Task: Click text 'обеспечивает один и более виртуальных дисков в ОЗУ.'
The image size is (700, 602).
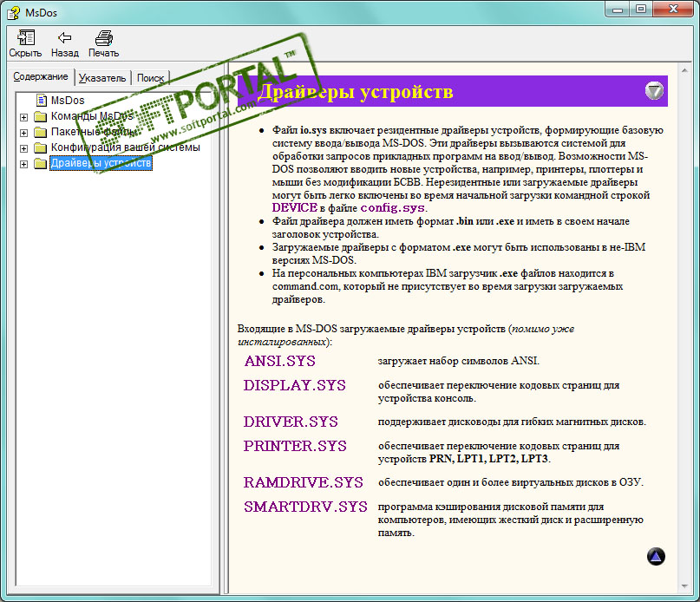Action: (x=511, y=482)
